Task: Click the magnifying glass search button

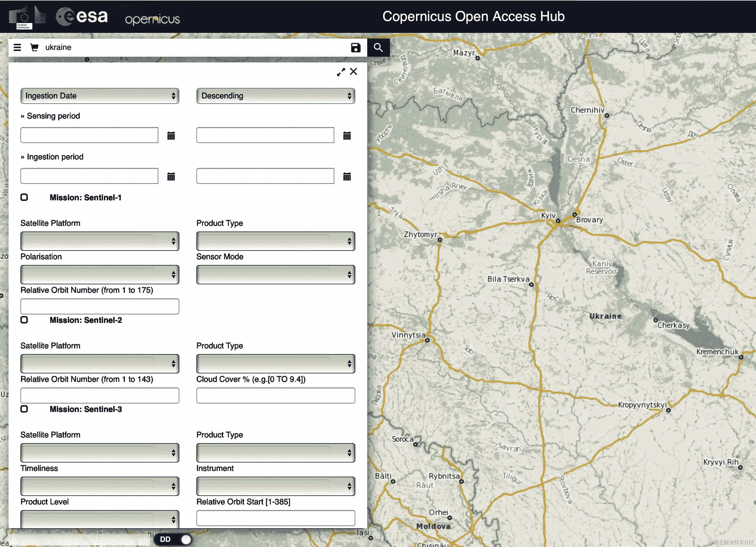Action: (378, 48)
